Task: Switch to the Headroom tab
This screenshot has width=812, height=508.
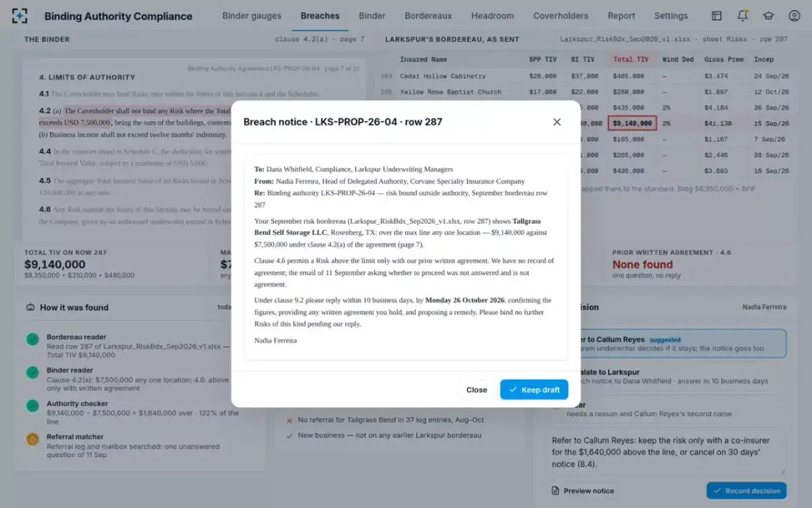Action: (x=493, y=16)
